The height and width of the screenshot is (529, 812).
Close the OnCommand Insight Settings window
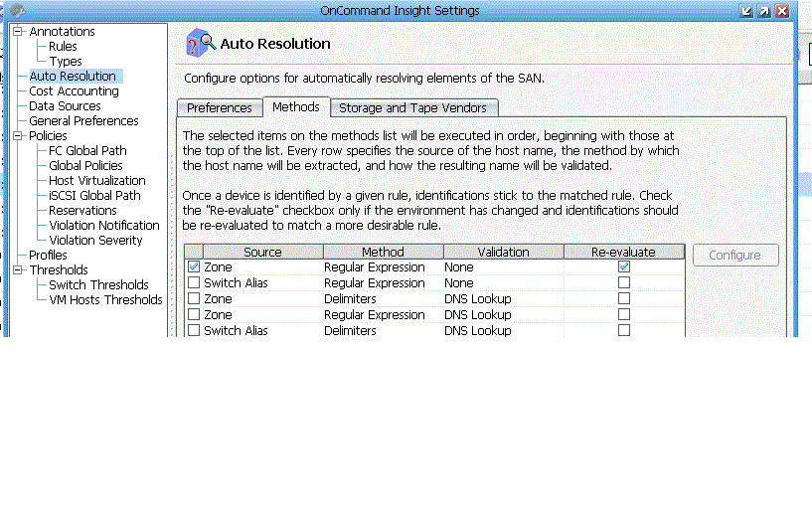click(782, 11)
